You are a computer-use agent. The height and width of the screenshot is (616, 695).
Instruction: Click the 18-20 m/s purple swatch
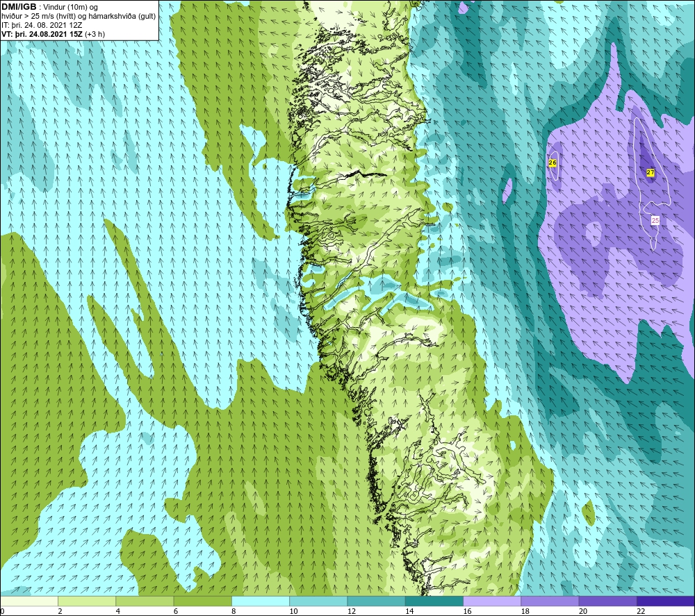550,601
